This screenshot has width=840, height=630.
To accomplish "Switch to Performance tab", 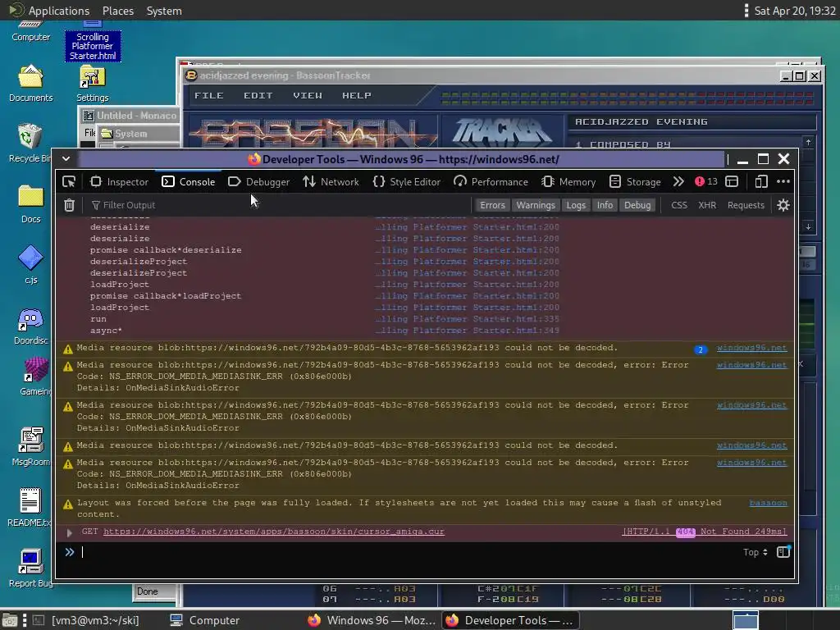I will (x=491, y=181).
